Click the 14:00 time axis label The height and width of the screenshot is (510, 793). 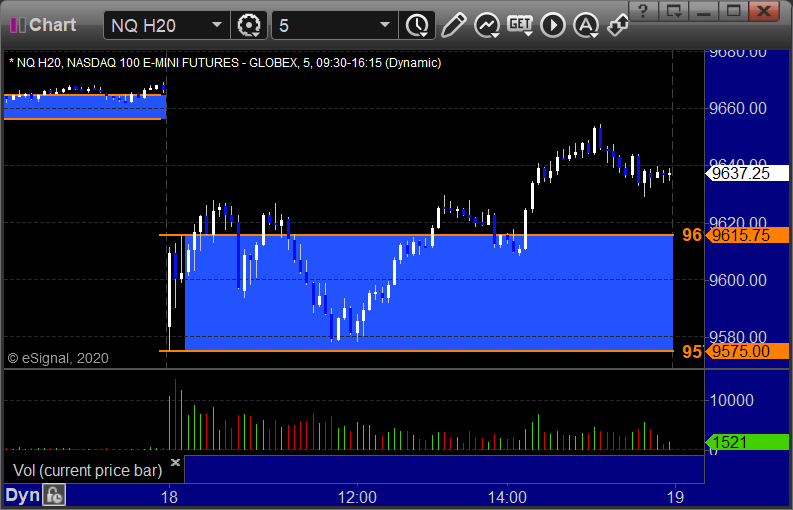pyautogui.click(x=507, y=497)
